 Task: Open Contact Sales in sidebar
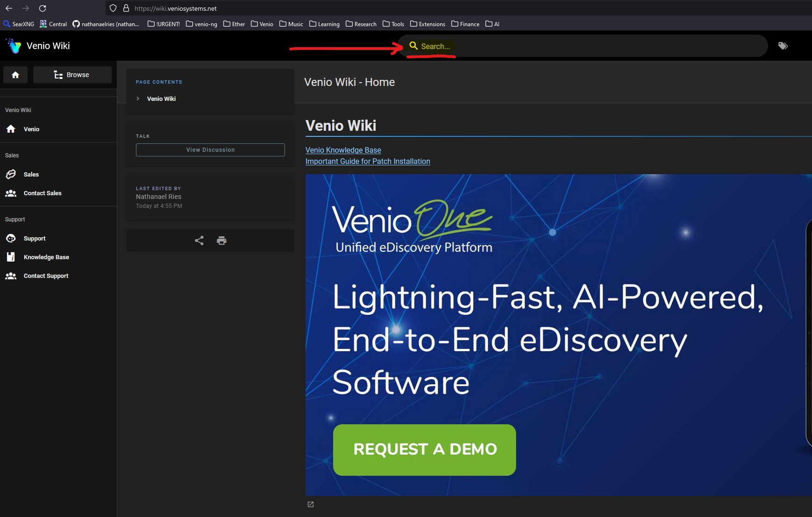[x=58, y=193]
